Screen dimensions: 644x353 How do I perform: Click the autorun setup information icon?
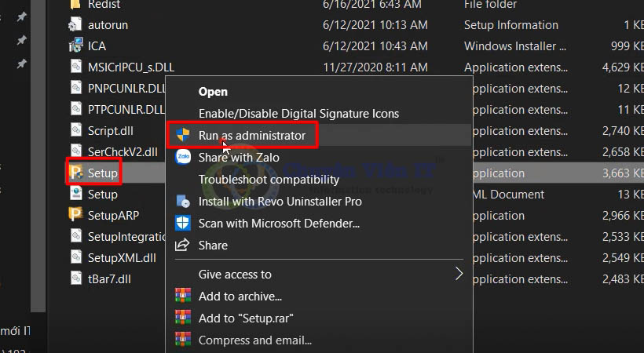click(75, 24)
